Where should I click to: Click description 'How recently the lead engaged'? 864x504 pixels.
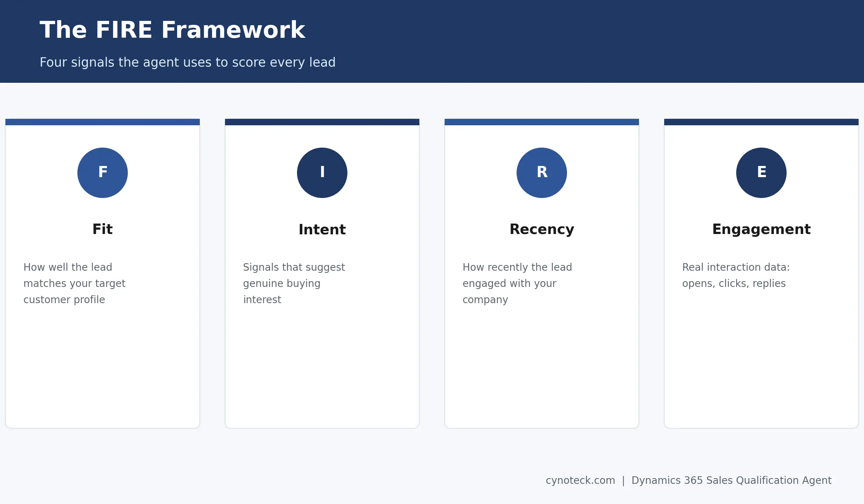[517, 283]
